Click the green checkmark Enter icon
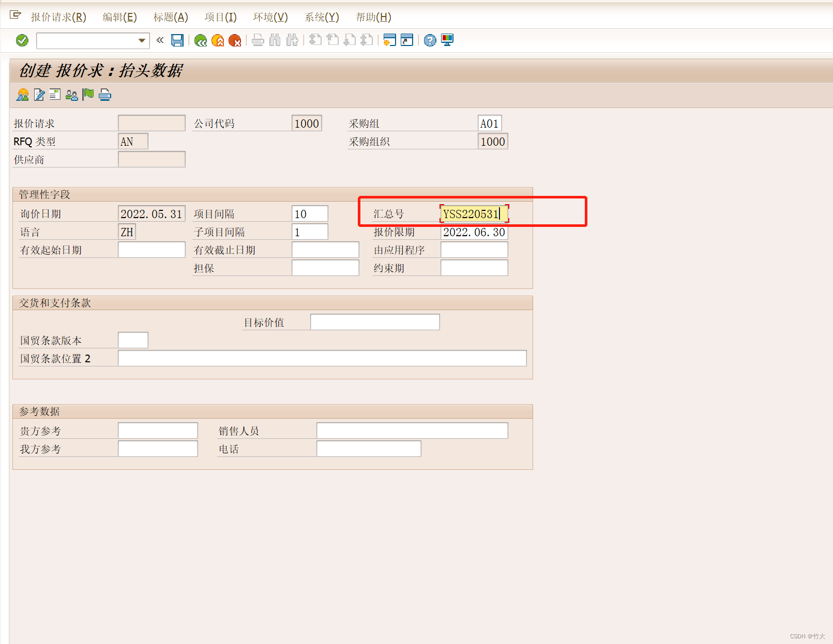This screenshot has height=644, width=833. pos(22,40)
